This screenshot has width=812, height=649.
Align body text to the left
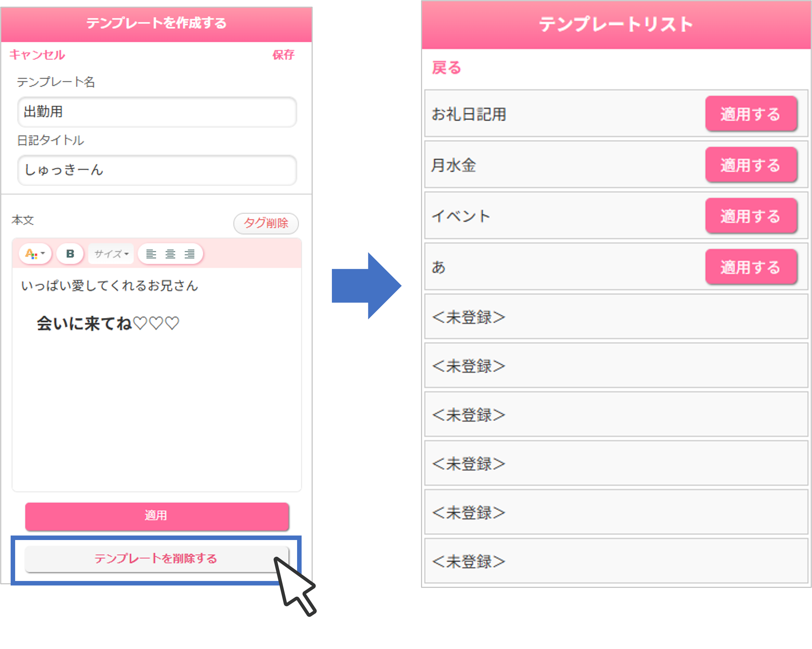pyautogui.click(x=151, y=254)
